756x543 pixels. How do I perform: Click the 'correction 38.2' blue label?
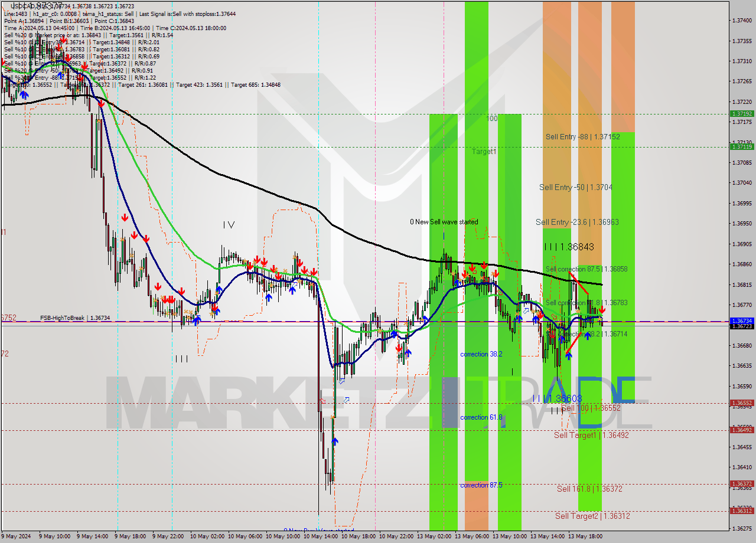[481, 354]
